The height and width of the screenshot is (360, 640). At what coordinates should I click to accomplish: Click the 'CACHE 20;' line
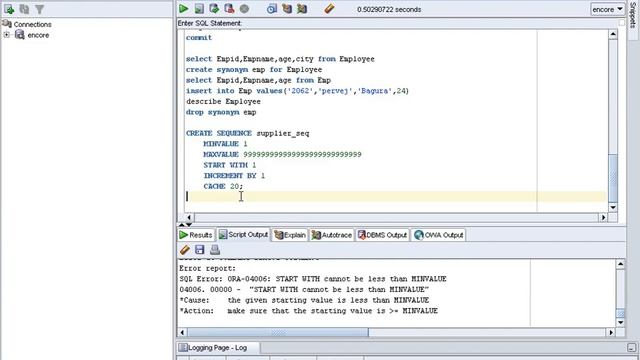pyautogui.click(x=223, y=187)
